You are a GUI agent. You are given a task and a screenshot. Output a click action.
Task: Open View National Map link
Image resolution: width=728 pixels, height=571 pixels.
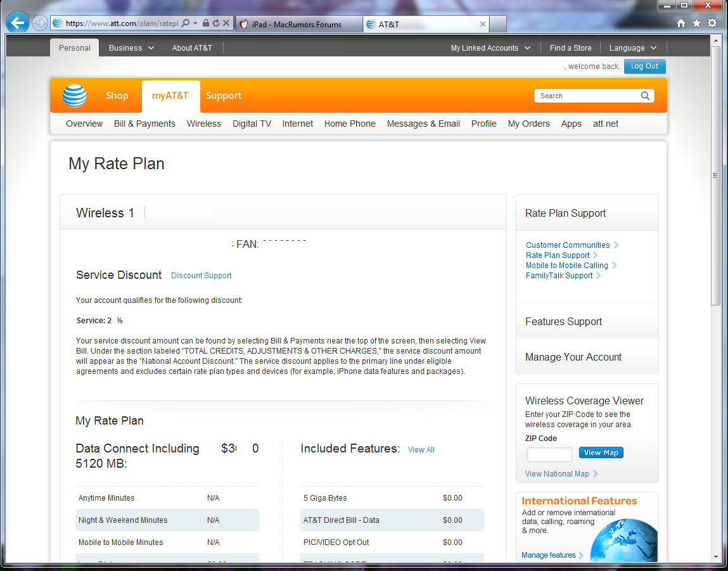point(557,473)
